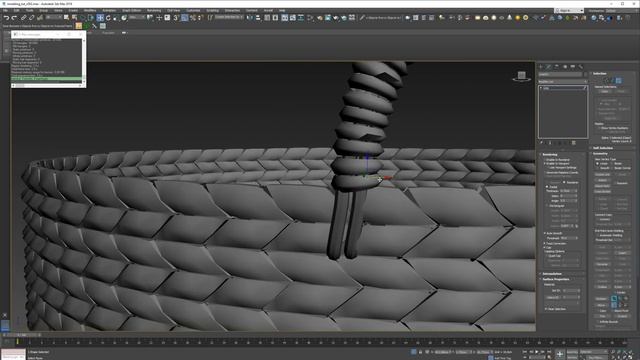This screenshot has width=640, height=360.
Task: Activate the Select and Scale tool
Action: (116, 18)
